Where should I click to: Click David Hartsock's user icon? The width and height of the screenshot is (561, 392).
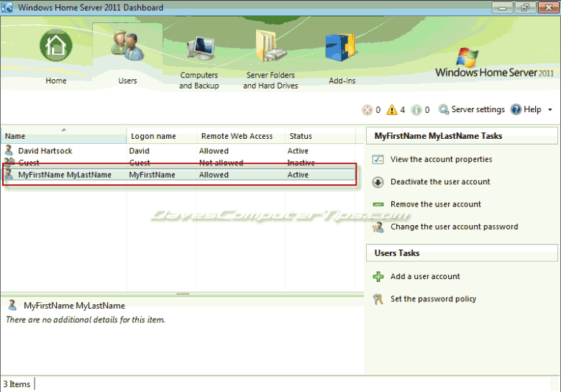(x=9, y=150)
